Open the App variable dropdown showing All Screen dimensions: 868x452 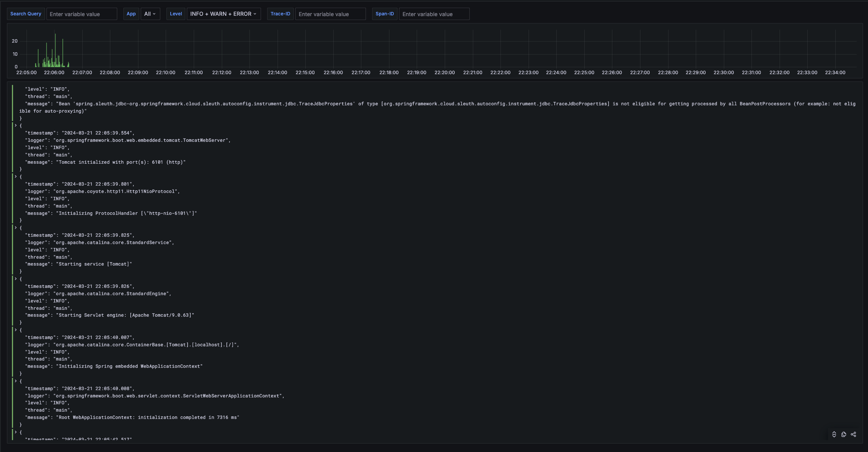(150, 14)
